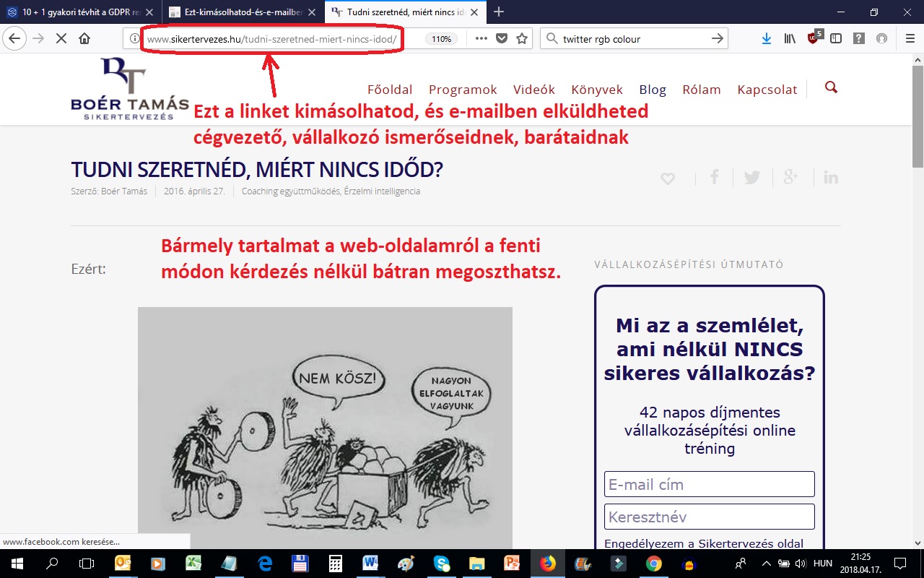The width and height of the screenshot is (924, 578).
Task: Share the article on LinkedIn
Action: (x=831, y=177)
